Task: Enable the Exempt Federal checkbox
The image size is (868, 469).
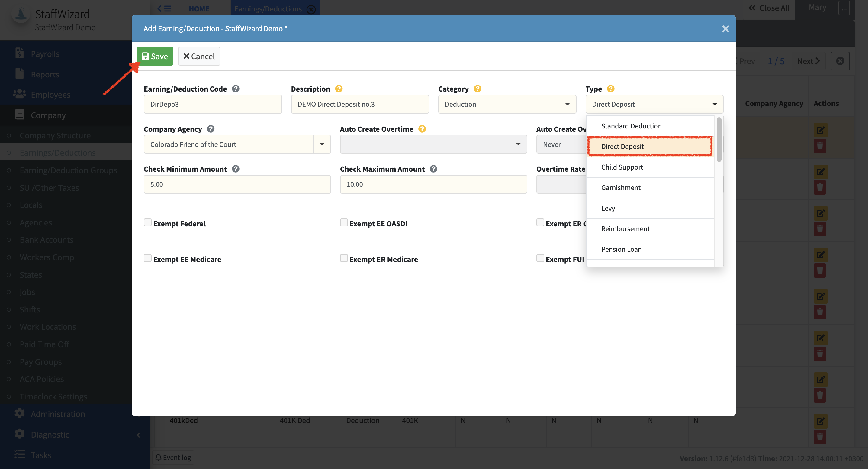Action: 148,222
